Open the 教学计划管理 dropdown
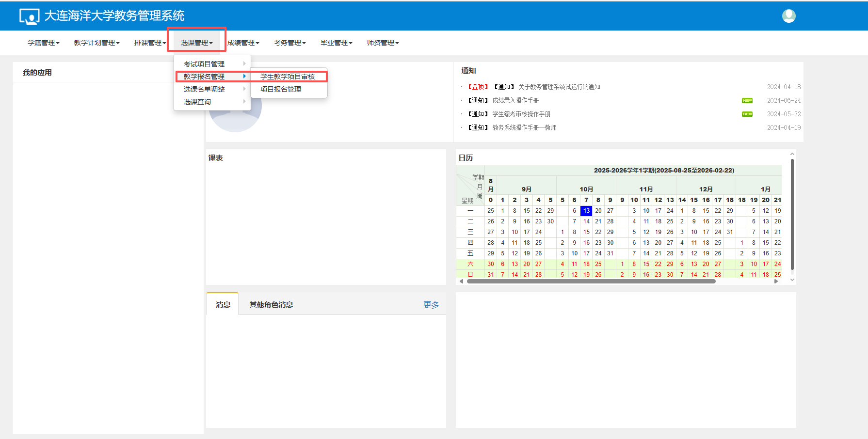 (x=96, y=43)
